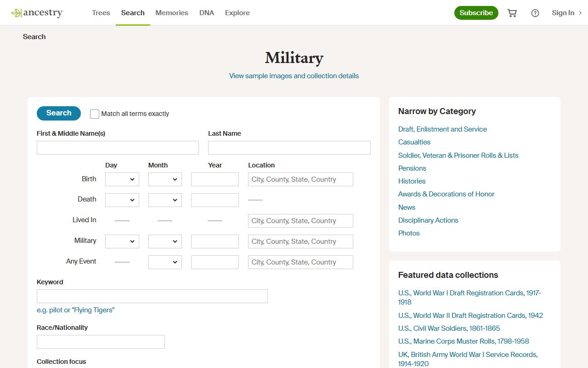Screen dimensions: 588x368
Task: Click the blue Search button
Action: pyautogui.click(x=59, y=113)
